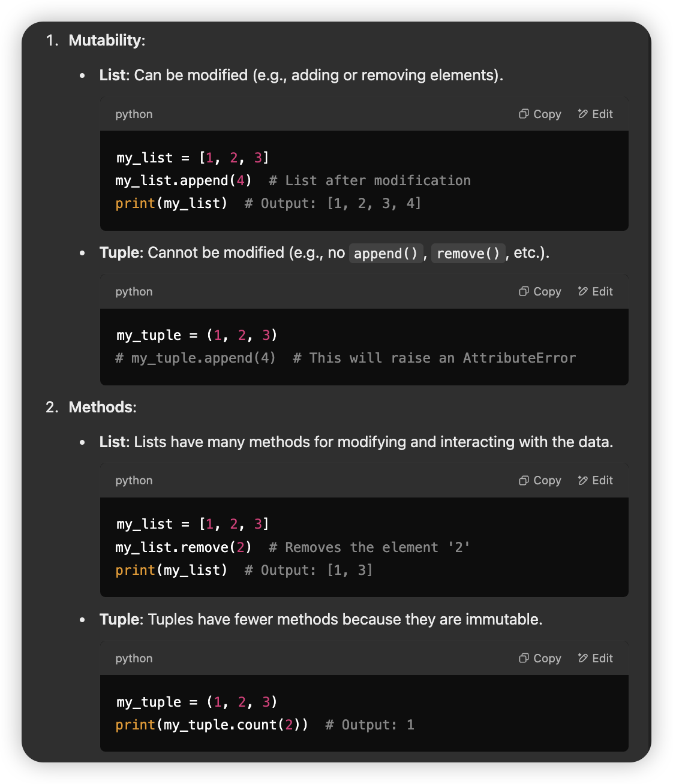The width and height of the screenshot is (673, 784).
Task: Click the copy icon above the Removes the element code
Action: tap(524, 480)
